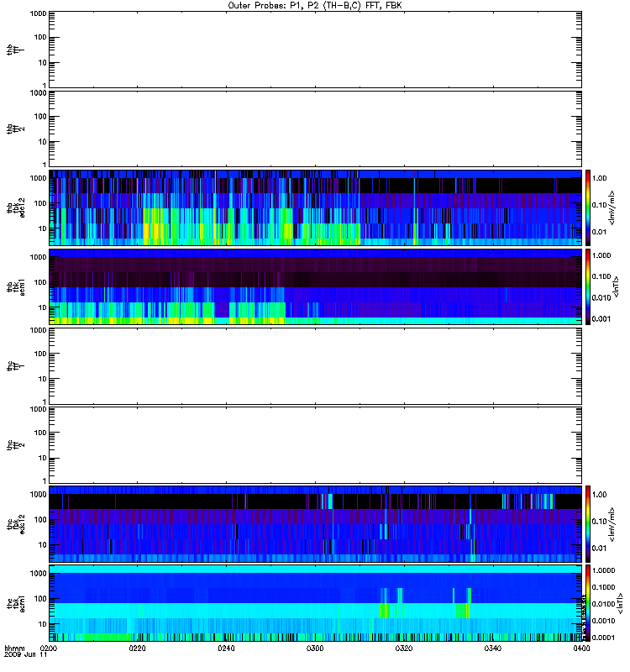Click the '0.010' tick on thb scm1 color bar
This screenshot has width=630, height=672.
[x=601, y=297]
